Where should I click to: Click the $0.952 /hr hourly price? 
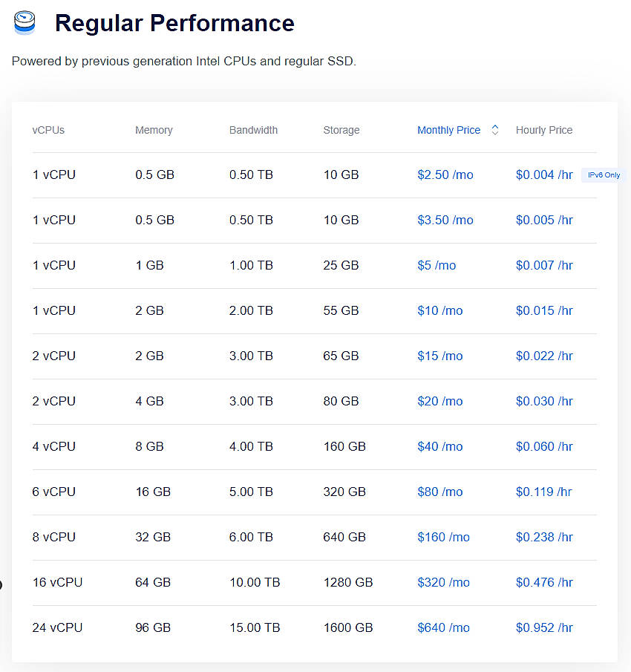544,627
